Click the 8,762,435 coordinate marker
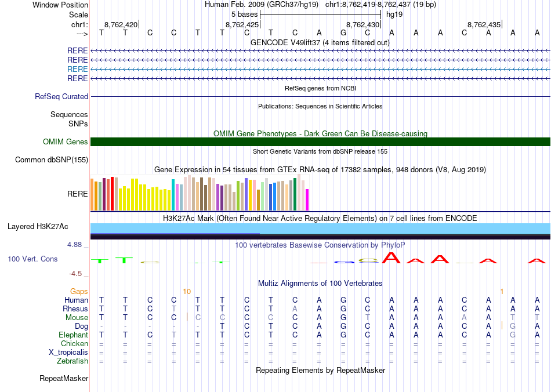This screenshot has width=551, height=392. click(x=484, y=24)
